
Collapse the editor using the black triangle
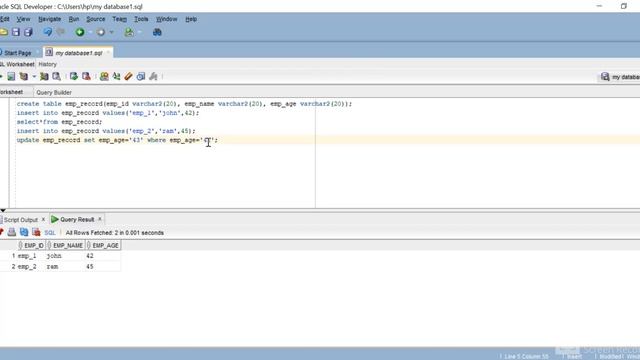tap(3, 211)
